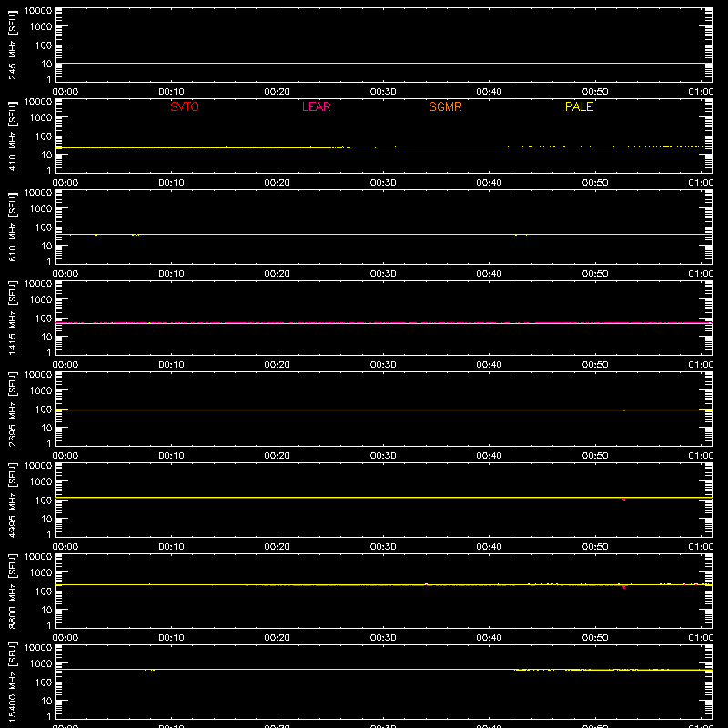728x728 pixels.
Task: Click the pink LEAR station label
Action: [316, 106]
